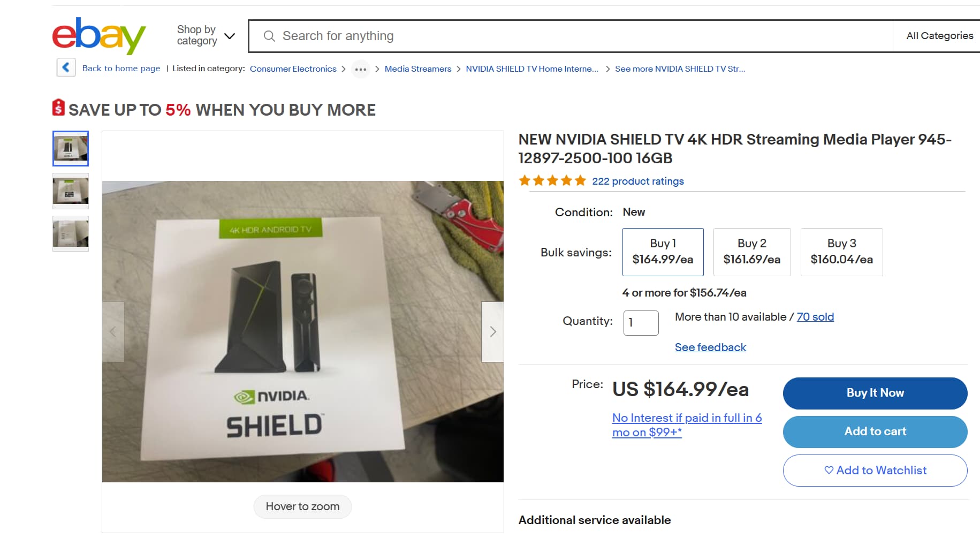Open the Consumer Electronics breadcrumb

click(x=293, y=69)
